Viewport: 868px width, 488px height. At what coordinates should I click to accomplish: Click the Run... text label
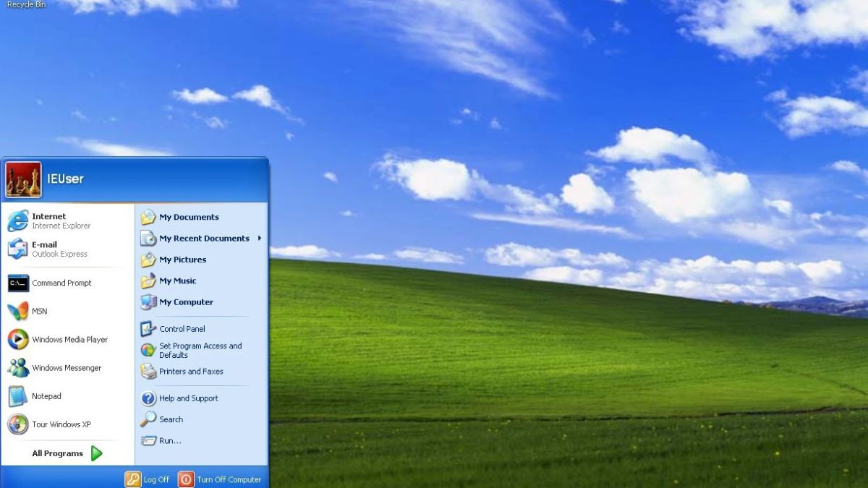(170, 441)
